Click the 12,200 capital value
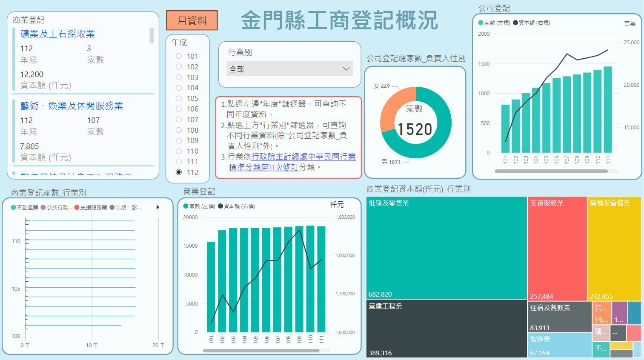Viewport: 644px width, 360px height. tap(31, 74)
